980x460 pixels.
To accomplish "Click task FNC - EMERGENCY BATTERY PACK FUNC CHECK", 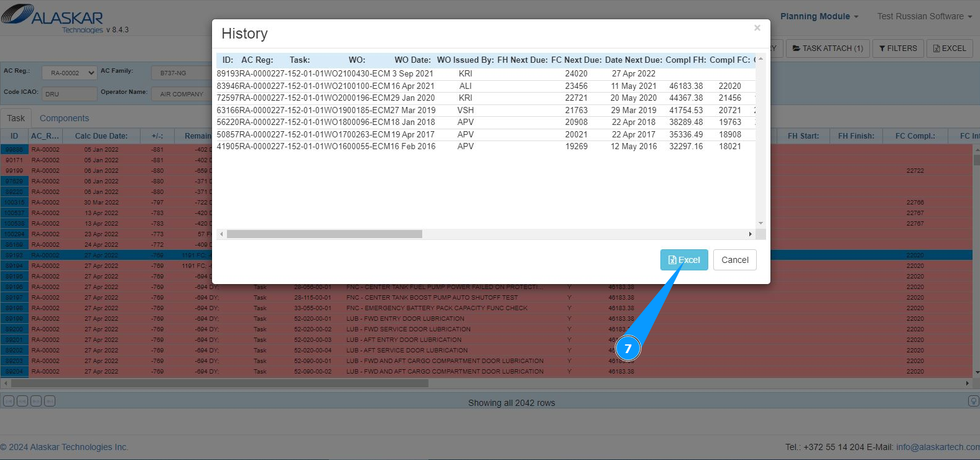I will (437, 308).
